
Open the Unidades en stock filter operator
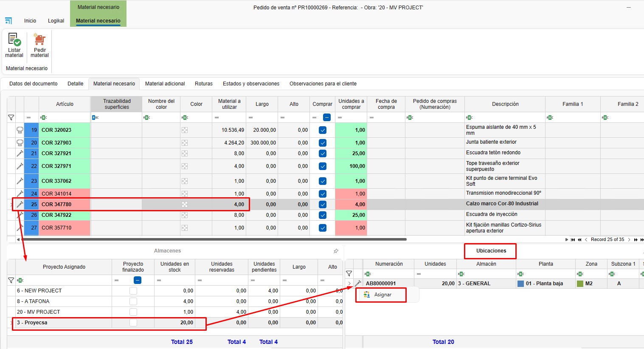pyautogui.click(x=159, y=280)
